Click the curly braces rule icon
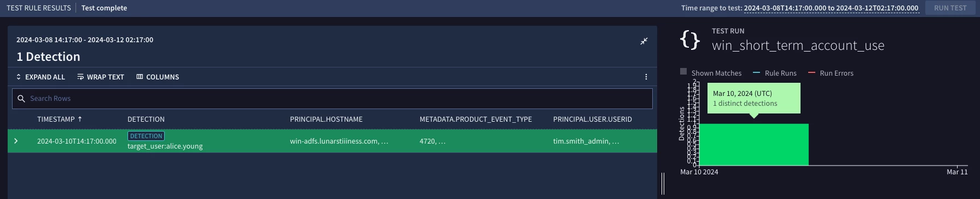Viewport: 980px width, 199px height. click(690, 41)
